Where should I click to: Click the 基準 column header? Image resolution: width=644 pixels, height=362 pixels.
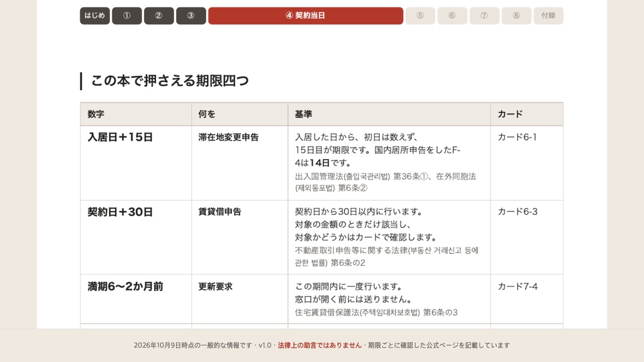pyautogui.click(x=389, y=114)
